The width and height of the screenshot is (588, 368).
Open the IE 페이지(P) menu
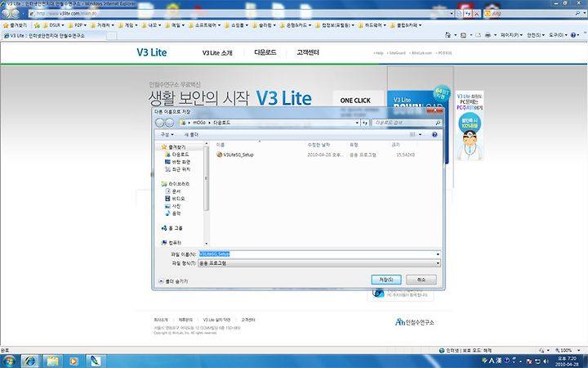(511, 35)
